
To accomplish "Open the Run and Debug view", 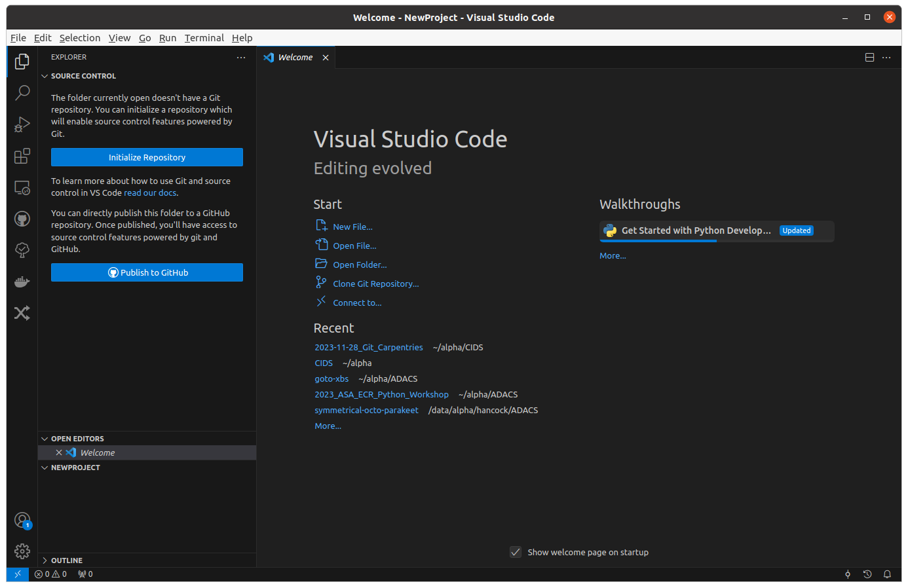I will pos(22,124).
